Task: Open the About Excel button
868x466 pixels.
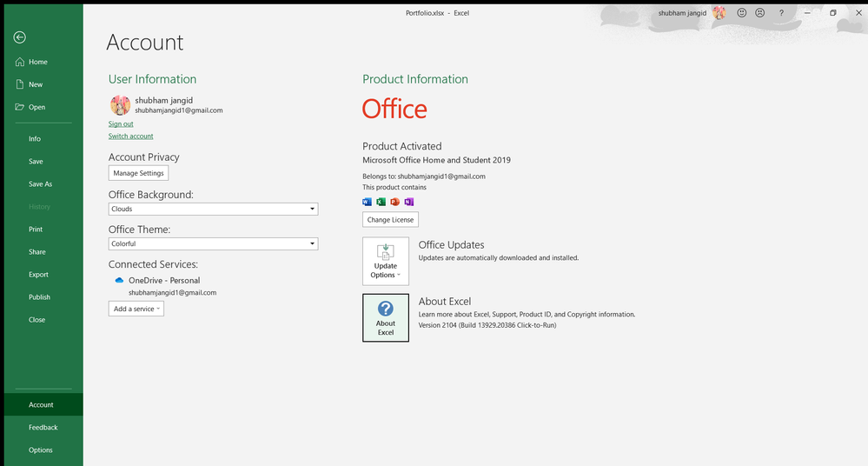Action: [386, 317]
